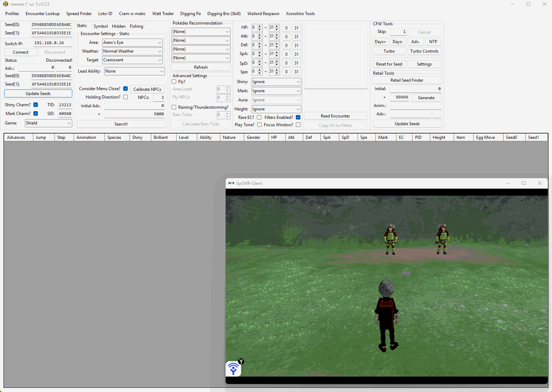
Task: Open the Cram-o-matic menu
Action: point(132,14)
